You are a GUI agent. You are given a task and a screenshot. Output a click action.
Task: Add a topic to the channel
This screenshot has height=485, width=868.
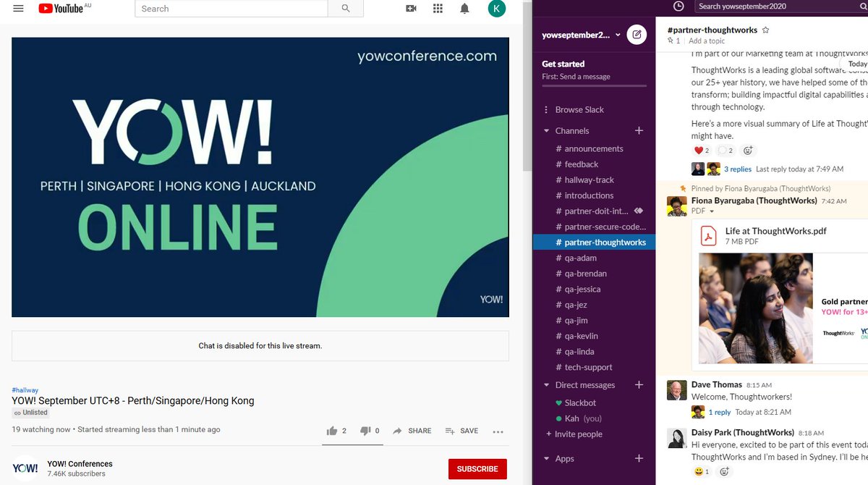(x=707, y=41)
